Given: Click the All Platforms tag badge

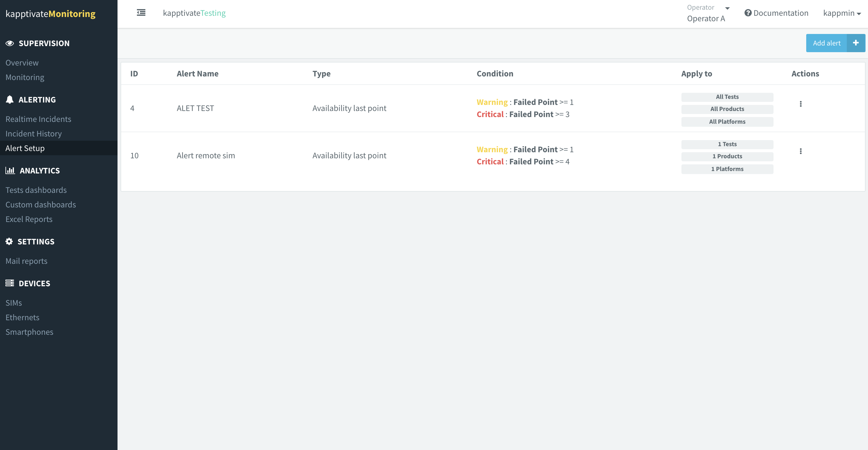Looking at the screenshot, I should click(x=727, y=121).
